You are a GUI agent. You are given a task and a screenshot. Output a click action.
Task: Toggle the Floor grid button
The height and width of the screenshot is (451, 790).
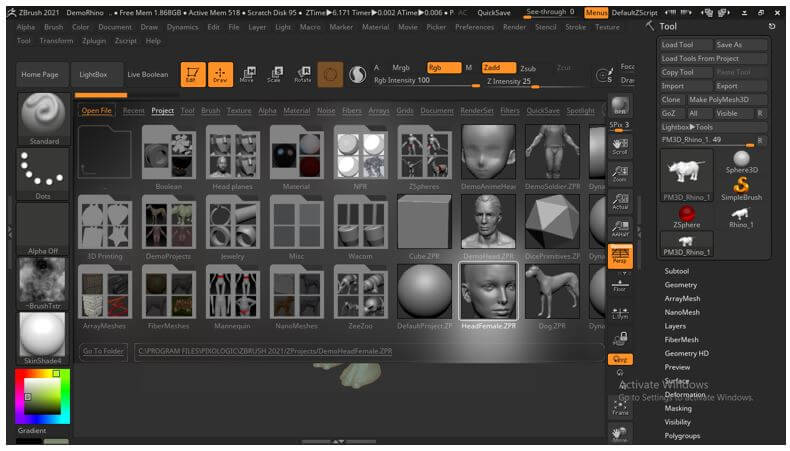coord(620,285)
